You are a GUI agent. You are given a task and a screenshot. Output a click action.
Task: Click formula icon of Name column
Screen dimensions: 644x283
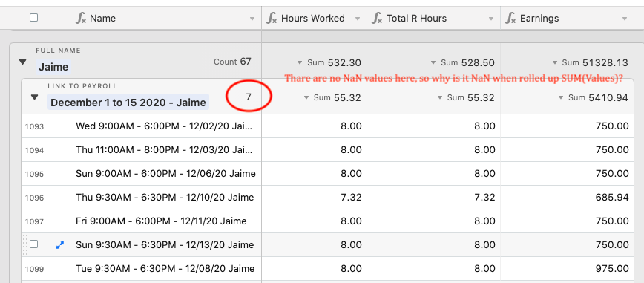80,18
